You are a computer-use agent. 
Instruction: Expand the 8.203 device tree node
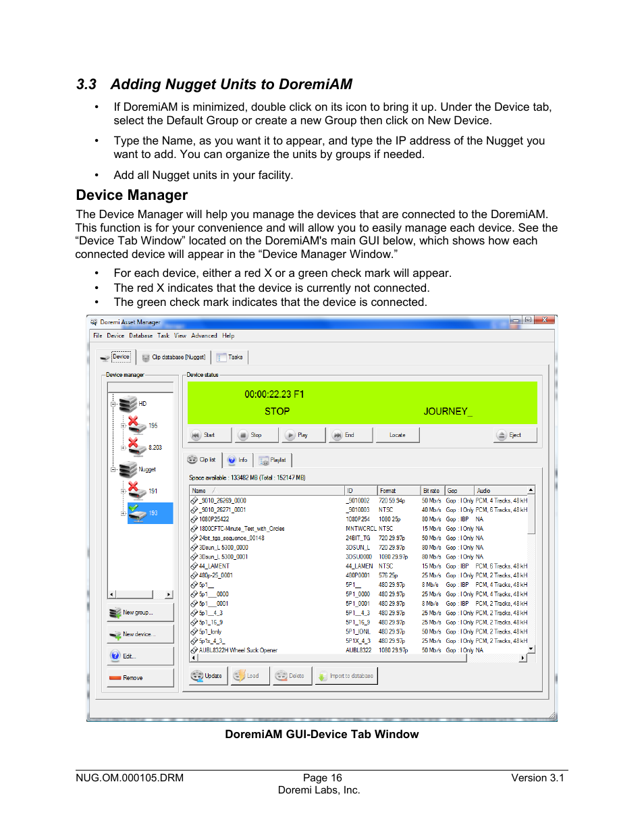123,448
